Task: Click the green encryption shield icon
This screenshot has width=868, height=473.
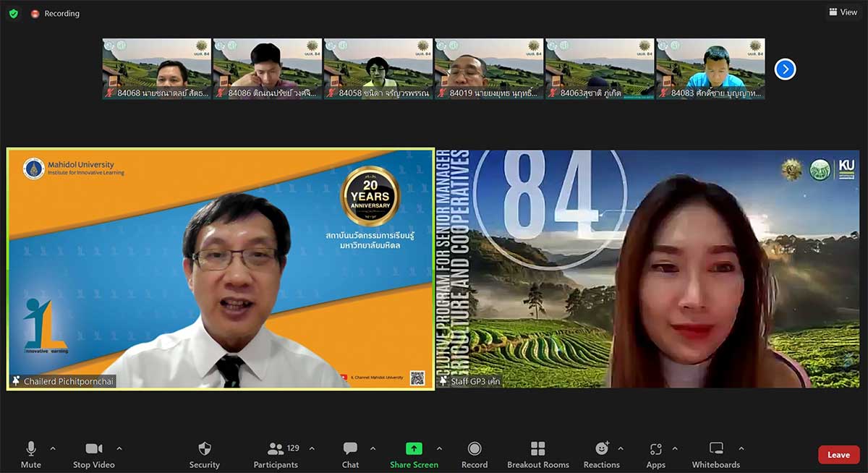Action: click(x=13, y=13)
